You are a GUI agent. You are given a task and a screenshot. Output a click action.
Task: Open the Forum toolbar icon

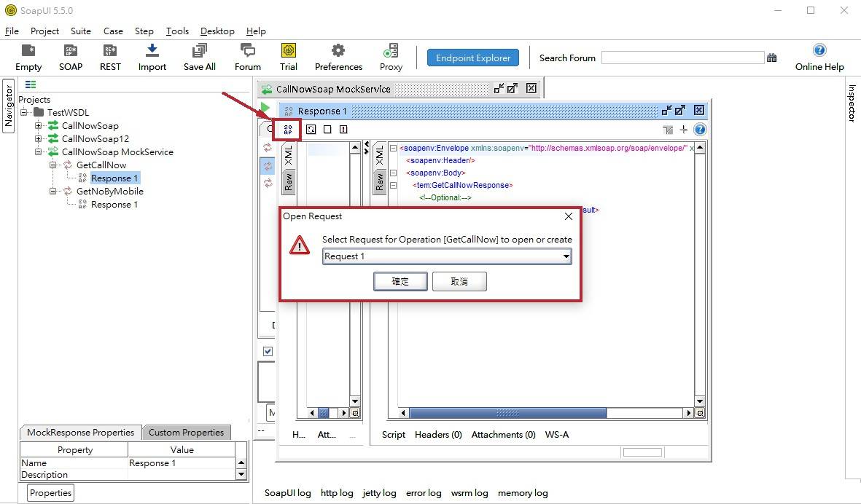tap(248, 57)
